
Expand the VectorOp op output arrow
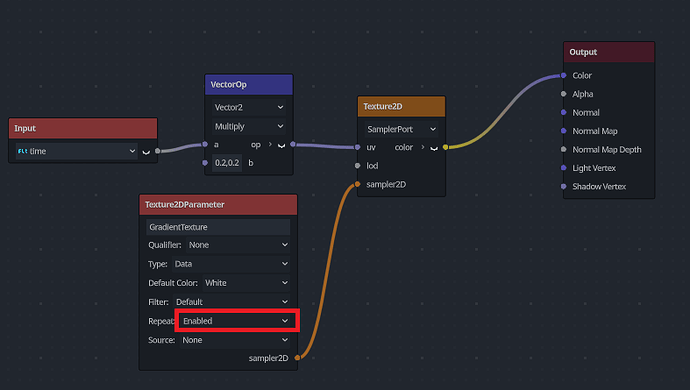270,144
